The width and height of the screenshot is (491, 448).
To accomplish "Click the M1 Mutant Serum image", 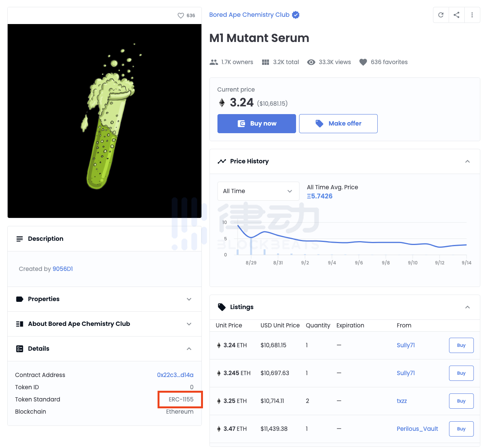I will pyautogui.click(x=105, y=121).
